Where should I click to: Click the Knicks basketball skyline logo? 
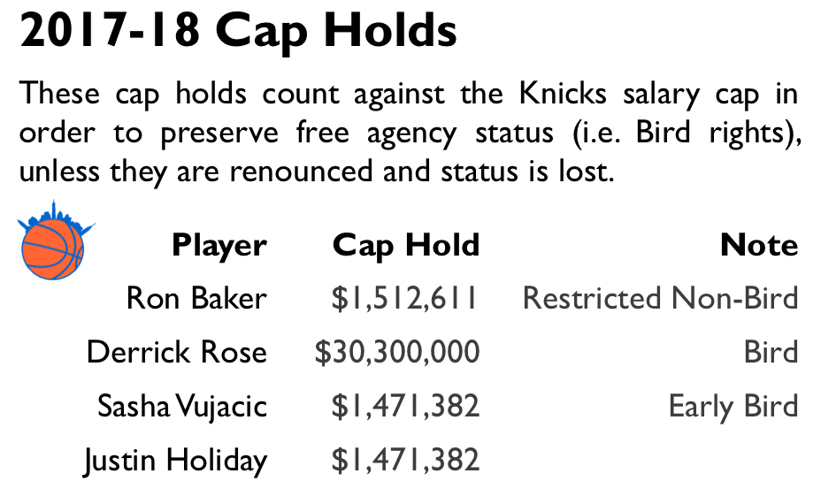pyautogui.click(x=55, y=241)
